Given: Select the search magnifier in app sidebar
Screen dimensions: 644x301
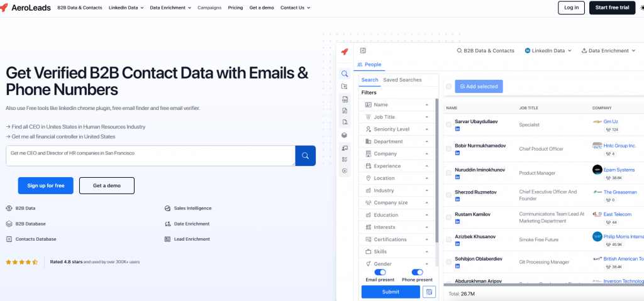Looking at the screenshot, I should pos(345,74).
